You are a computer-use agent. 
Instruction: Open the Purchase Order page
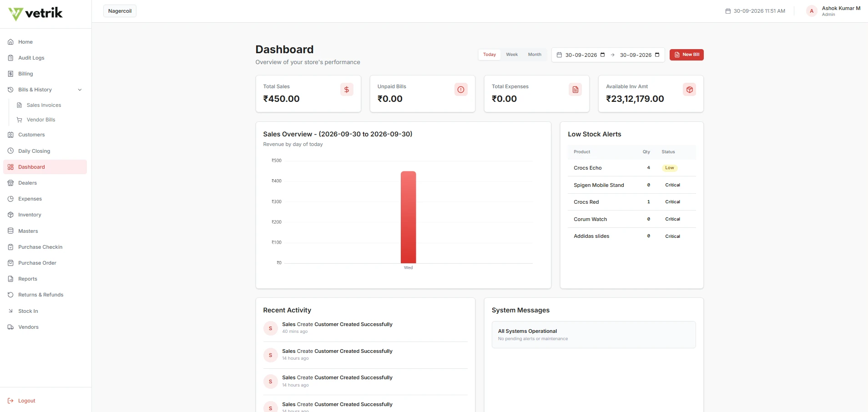pyautogui.click(x=45, y=263)
